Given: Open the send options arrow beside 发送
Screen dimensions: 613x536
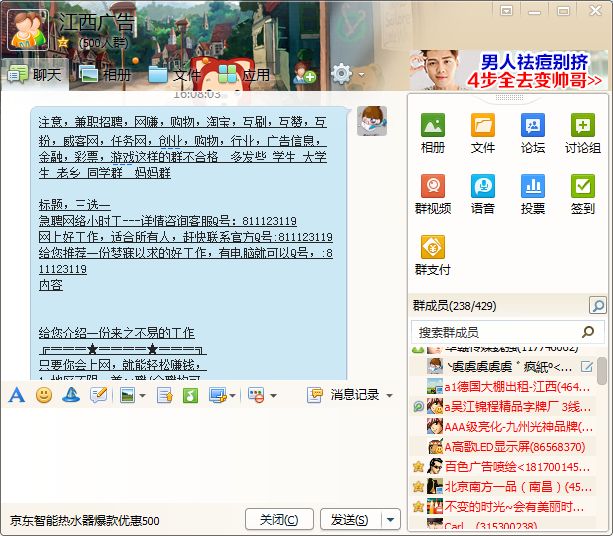Looking at the screenshot, I should tap(391, 520).
